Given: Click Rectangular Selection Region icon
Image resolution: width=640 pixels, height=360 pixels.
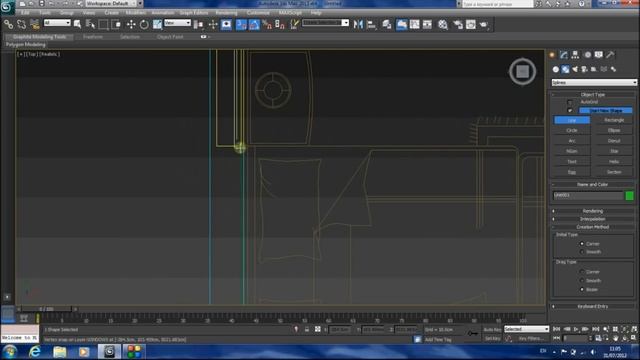Looking at the screenshot, I should (x=103, y=24).
